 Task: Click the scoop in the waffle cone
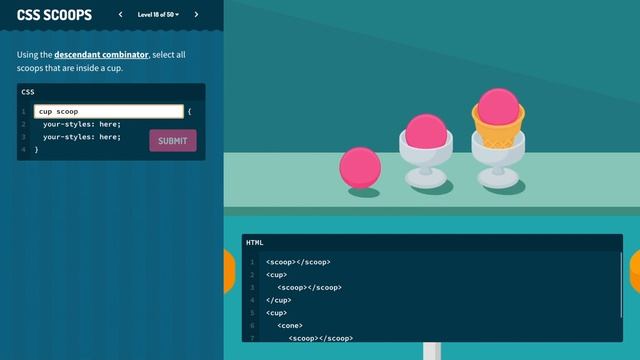pyautogui.click(x=498, y=106)
